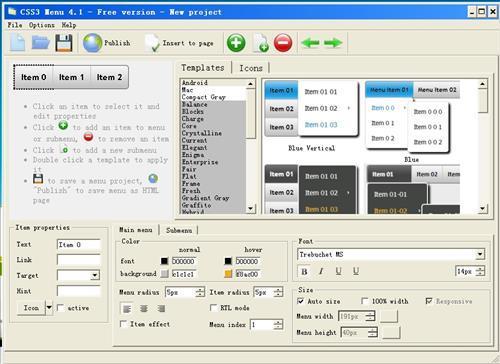This screenshot has height=364, width=500.
Task: Move item left with green arrow
Action: tap(310, 43)
